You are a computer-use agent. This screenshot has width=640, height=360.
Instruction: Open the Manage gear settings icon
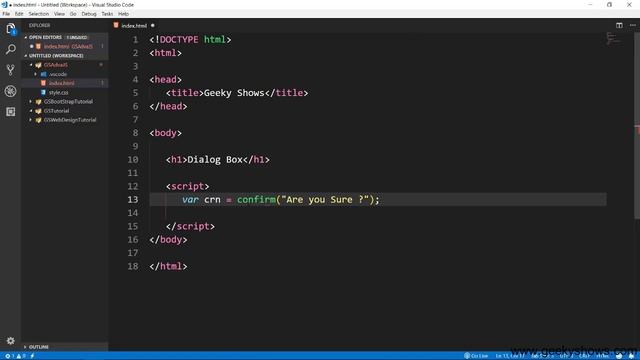click(11, 340)
